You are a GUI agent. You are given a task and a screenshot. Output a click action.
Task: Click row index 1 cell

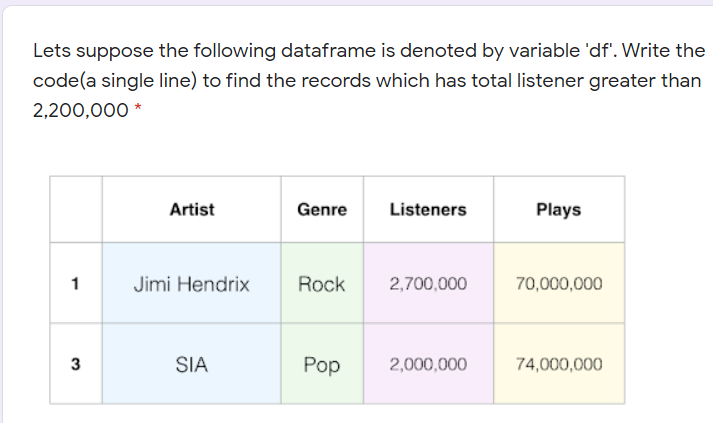(x=76, y=283)
